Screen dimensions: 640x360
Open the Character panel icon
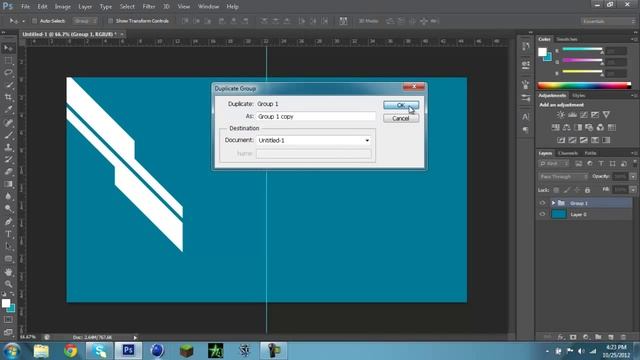point(525,117)
